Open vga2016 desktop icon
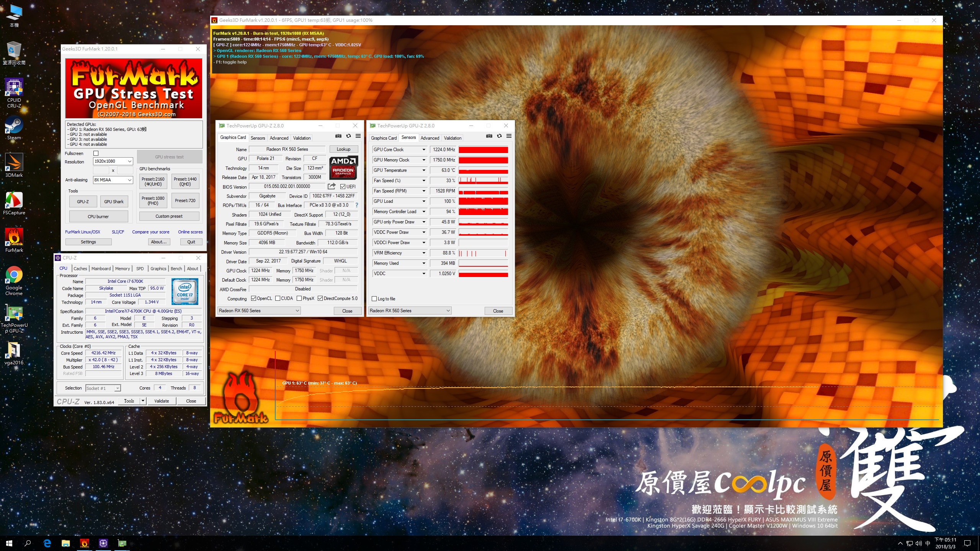Screen dimensions: 980x551 coord(14,353)
